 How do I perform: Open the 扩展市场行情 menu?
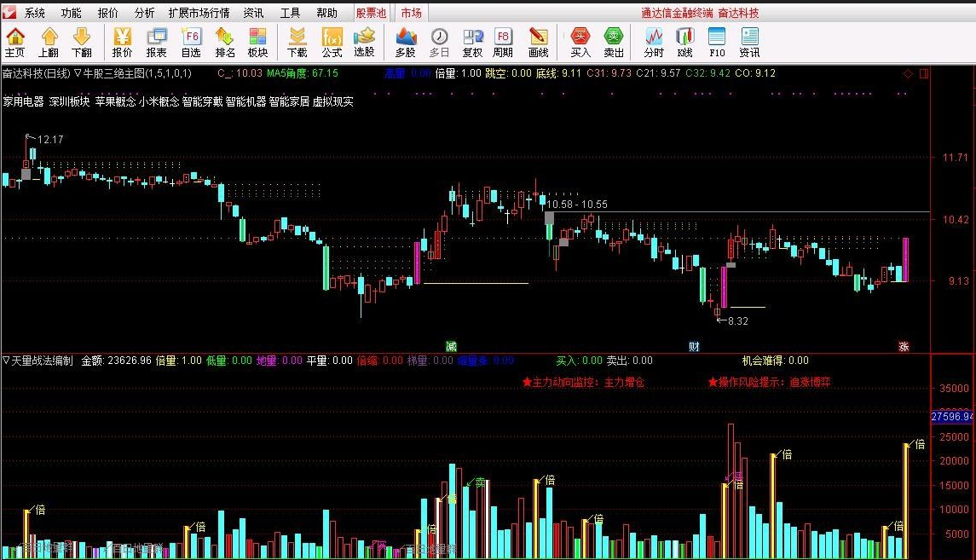(199, 13)
